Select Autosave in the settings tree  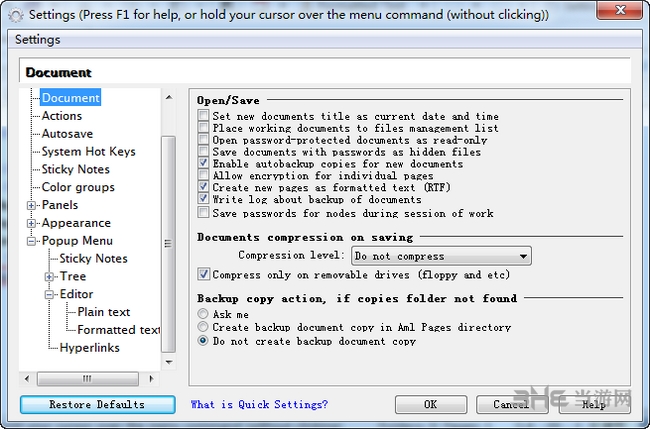67,133
